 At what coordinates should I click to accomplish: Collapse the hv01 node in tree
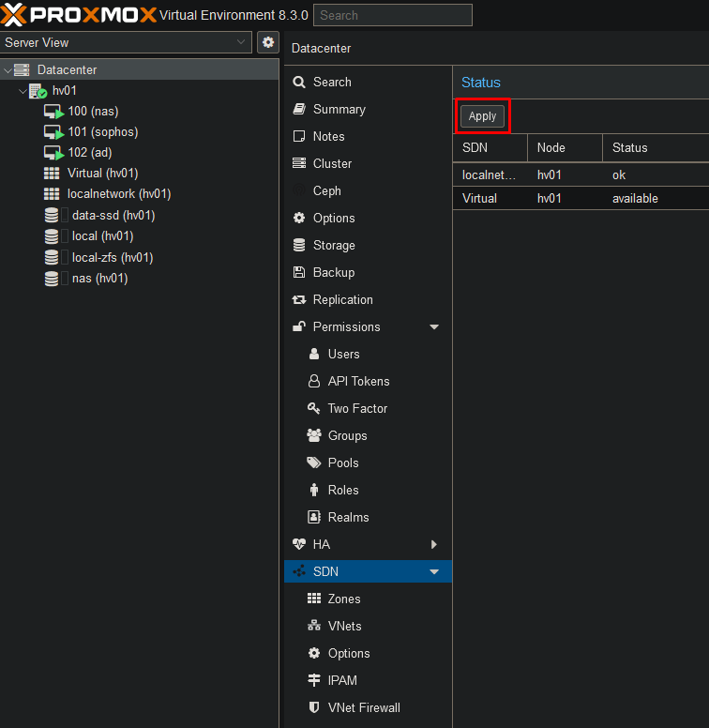22,91
